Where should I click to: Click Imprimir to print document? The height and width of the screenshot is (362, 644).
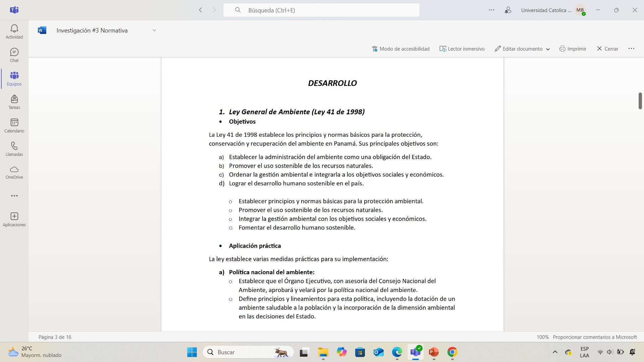point(573,49)
